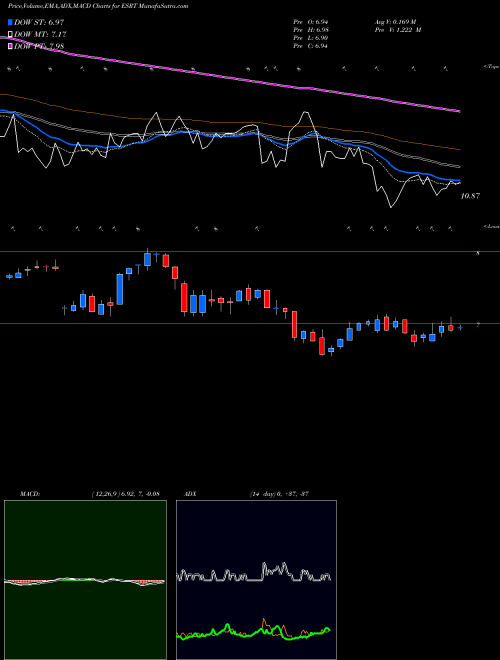Screen dimensions: 500x660
Task: Click the 'Pre L: 6.90' low value
Action: pos(310,38)
